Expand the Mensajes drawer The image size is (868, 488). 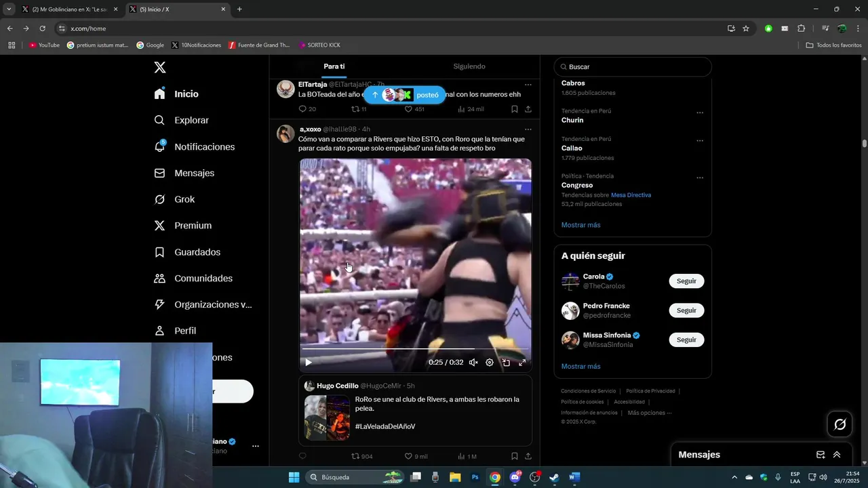coord(837,455)
